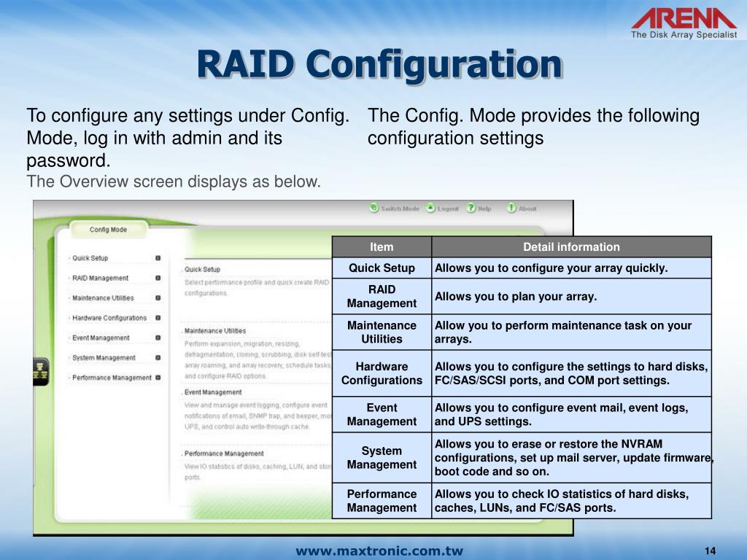The height and width of the screenshot is (560, 747).
Task: Open Hardware Configurations in the sidebar
Action: [x=109, y=318]
